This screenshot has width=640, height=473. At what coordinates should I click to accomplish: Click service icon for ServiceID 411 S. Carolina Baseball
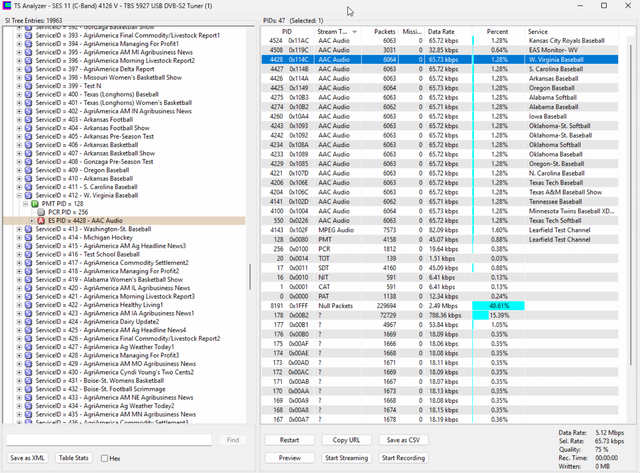[28, 187]
